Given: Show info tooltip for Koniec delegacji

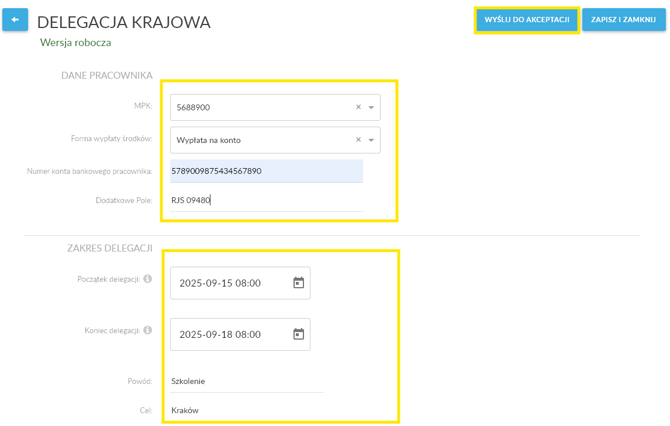Looking at the screenshot, I should [x=147, y=330].
